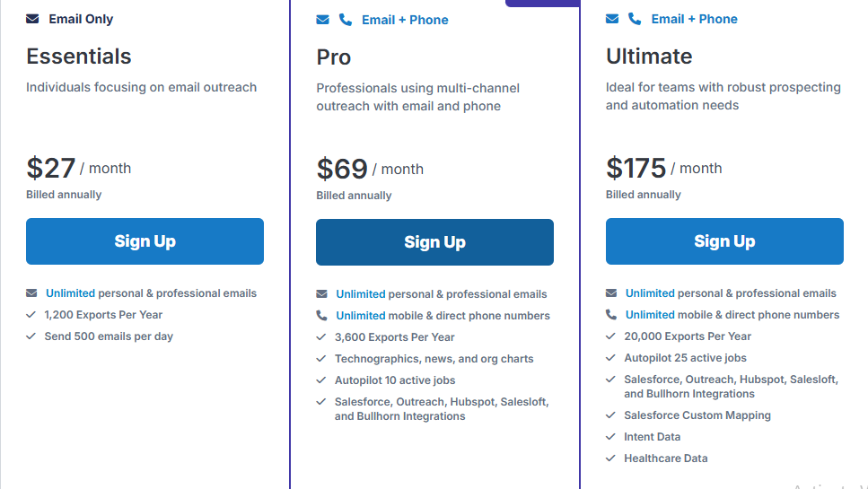
Task: Click the Salesforce Custom Mapping feature text
Action: point(697,415)
